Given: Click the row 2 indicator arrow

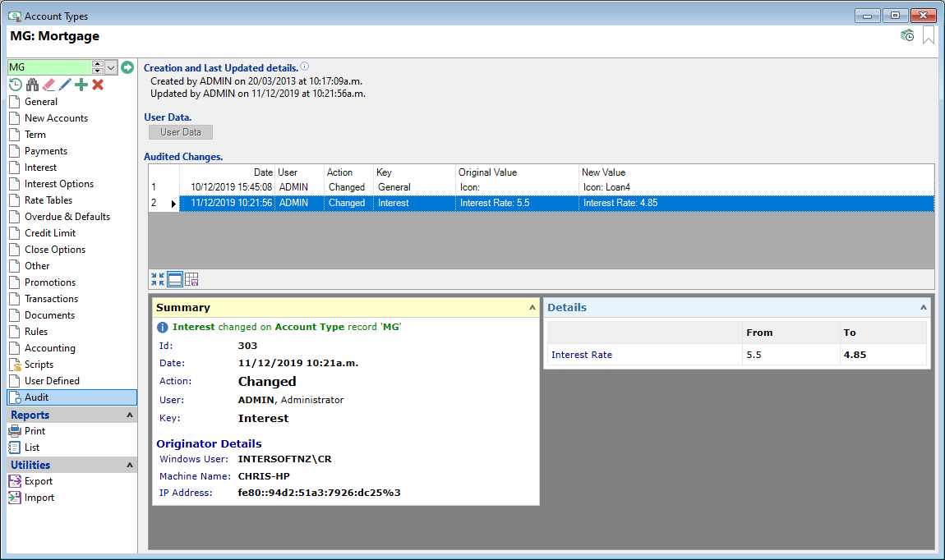Looking at the screenshot, I should (x=173, y=204).
